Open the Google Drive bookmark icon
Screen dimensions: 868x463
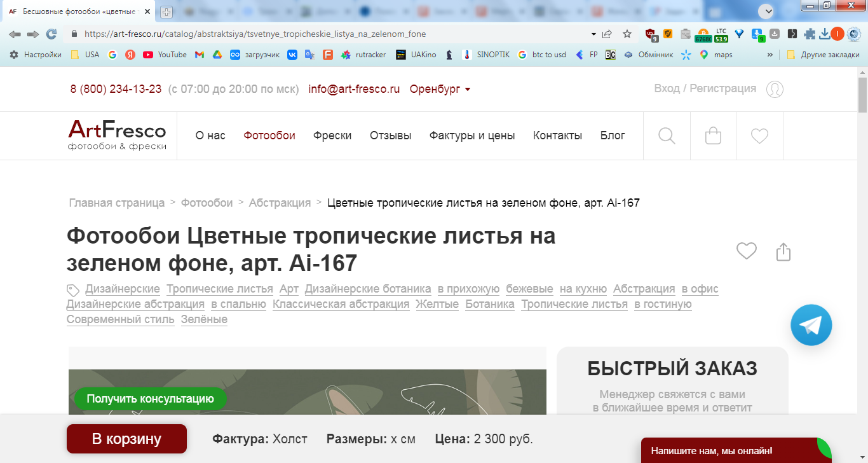pos(217,55)
